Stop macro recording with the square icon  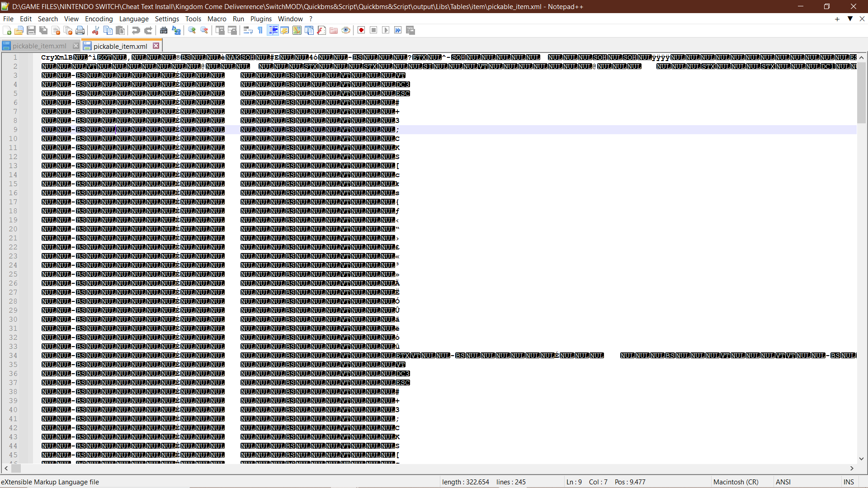pyautogui.click(x=373, y=30)
